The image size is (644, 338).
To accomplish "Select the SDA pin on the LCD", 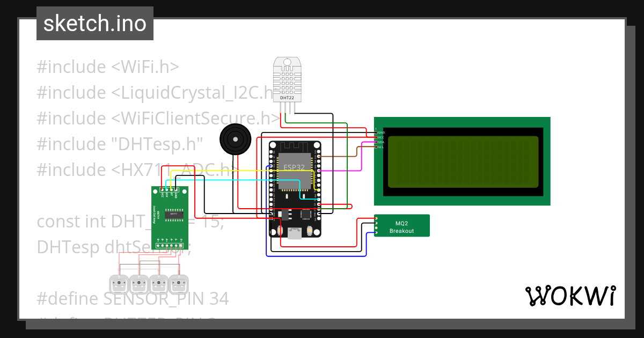I will coord(376,142).
